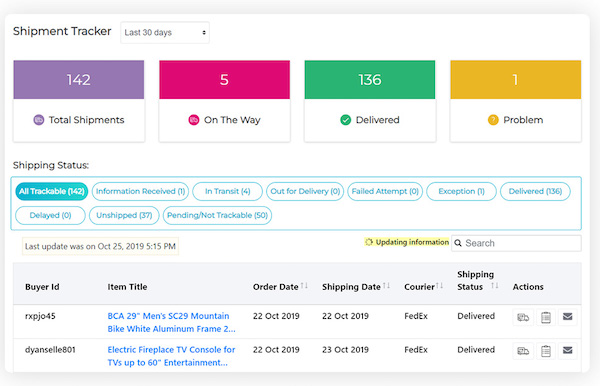Select the Delivered (136) filter pill
The image size is (600, 386).
[535, 191]
